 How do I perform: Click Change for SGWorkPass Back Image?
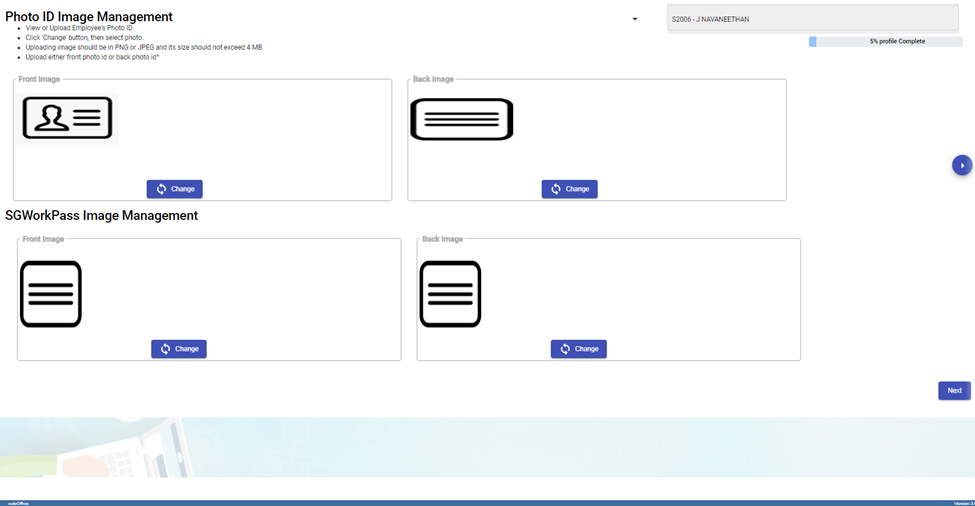point(578,349)
